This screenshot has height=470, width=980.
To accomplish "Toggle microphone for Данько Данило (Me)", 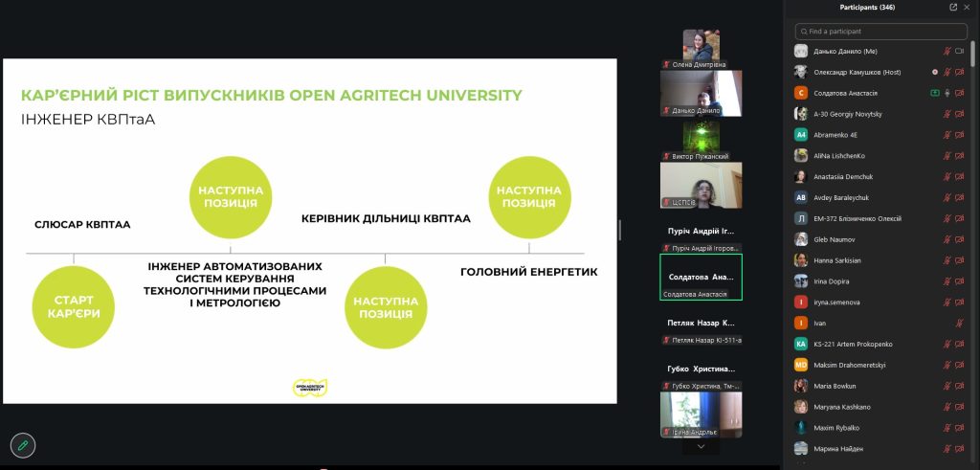I will click(x=947, y=52).
